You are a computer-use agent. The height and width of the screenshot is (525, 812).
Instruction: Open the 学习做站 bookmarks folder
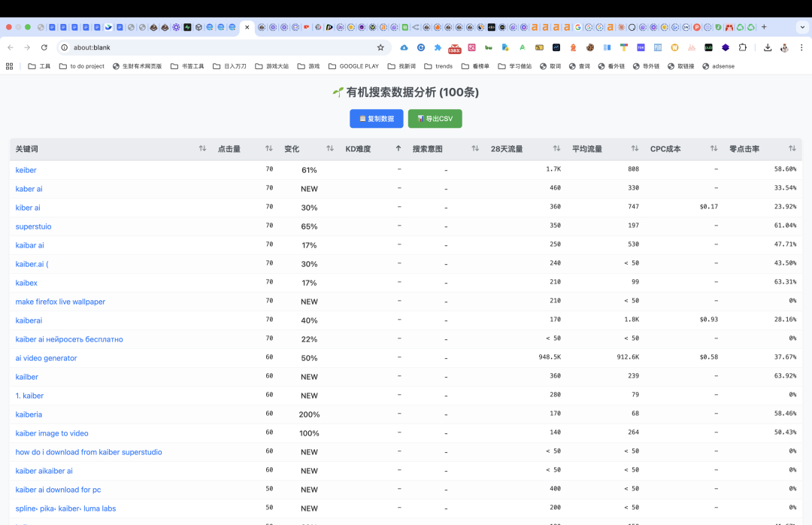pyautogui.click(x=515, y=66)
